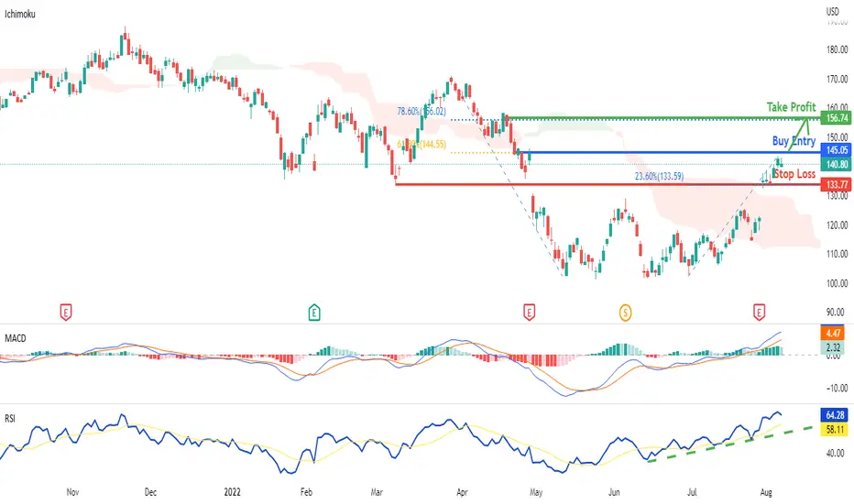
Task: Click the USD currency label
Action: coord(832,11)
